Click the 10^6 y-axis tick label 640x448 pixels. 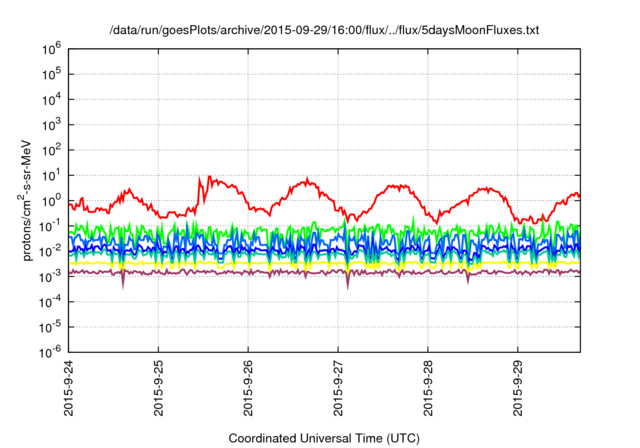[x=52, y=47]
